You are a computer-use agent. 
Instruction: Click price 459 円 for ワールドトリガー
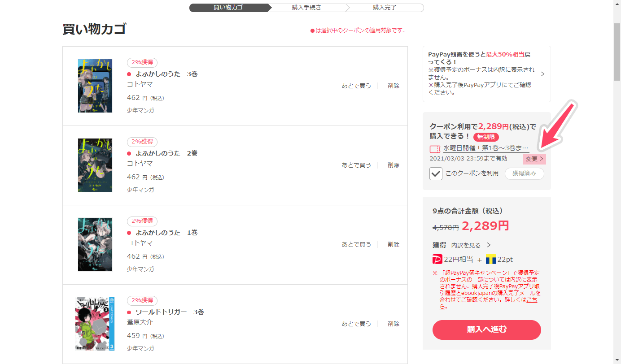pos(145,335)
